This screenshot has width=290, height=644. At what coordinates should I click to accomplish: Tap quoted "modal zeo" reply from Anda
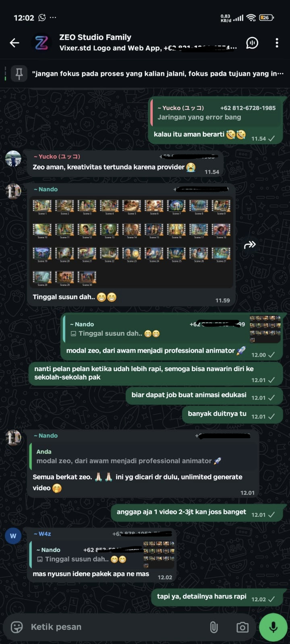pos(144,456)
